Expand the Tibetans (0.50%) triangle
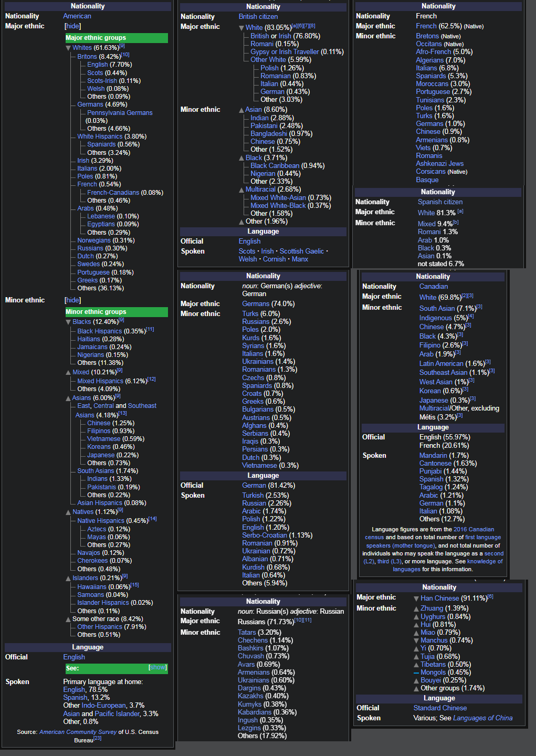This screenshot has width=536, height=756. click(416, 665)
